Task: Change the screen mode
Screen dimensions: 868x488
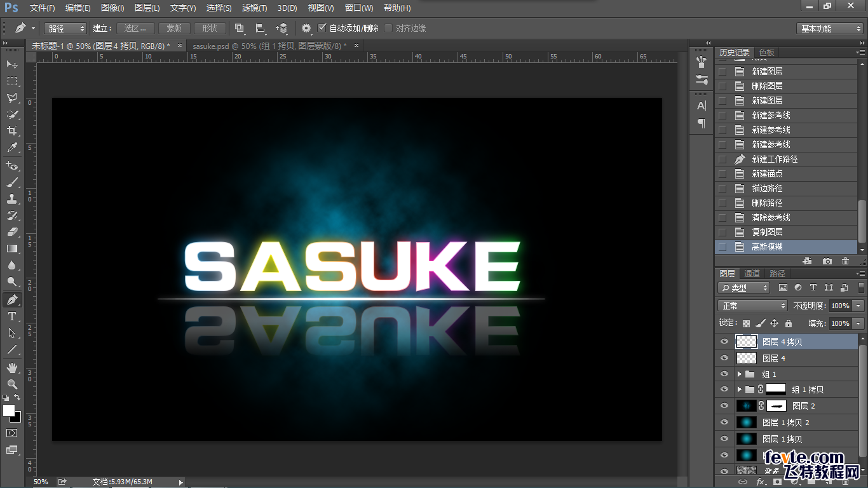Action: (12, 450)
